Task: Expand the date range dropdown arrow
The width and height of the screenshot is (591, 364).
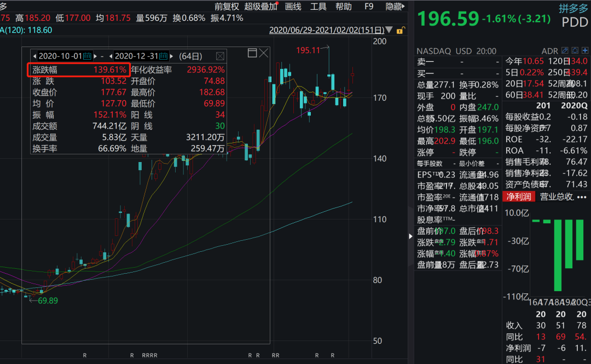Action: [x=390, y=30]
